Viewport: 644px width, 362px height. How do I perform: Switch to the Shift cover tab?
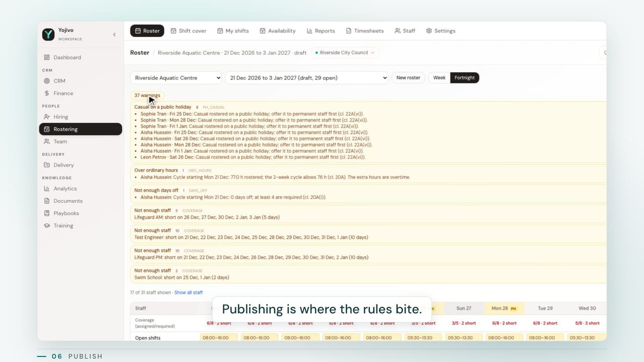point(188,31)
